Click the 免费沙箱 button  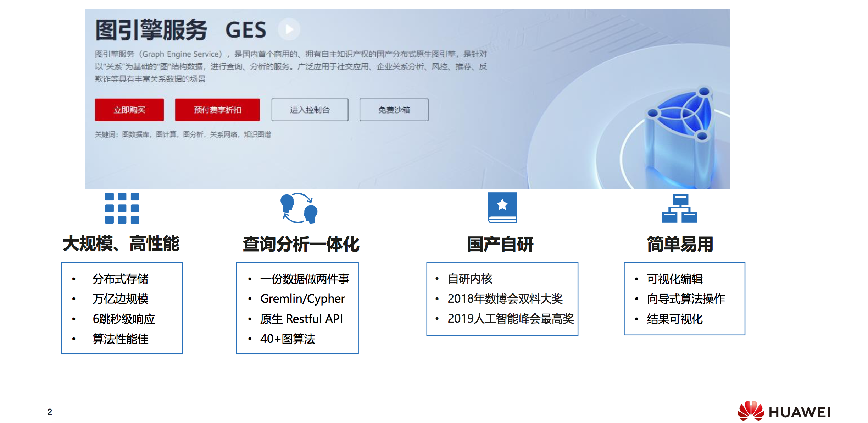[394, 110]
